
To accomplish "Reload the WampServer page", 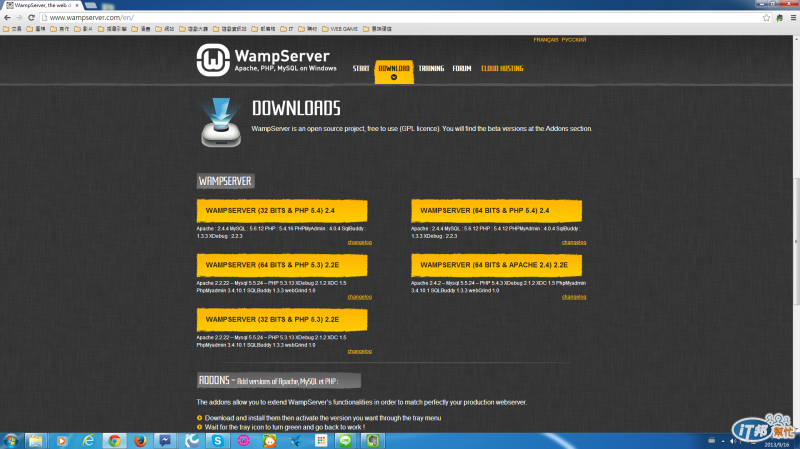I will pos(31,17).
